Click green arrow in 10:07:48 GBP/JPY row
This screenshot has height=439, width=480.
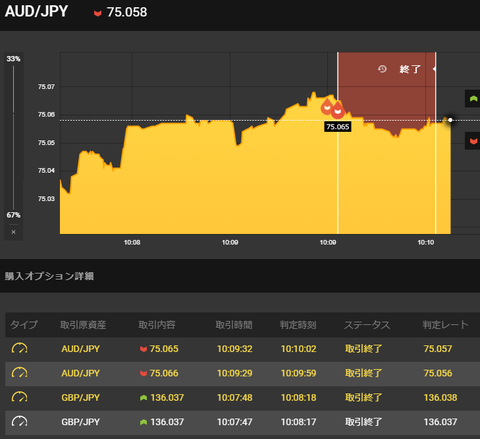[144, 398]
